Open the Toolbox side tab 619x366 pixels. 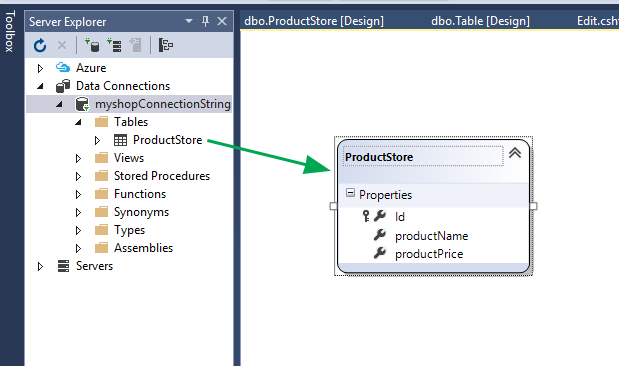[x=9, y=32]
